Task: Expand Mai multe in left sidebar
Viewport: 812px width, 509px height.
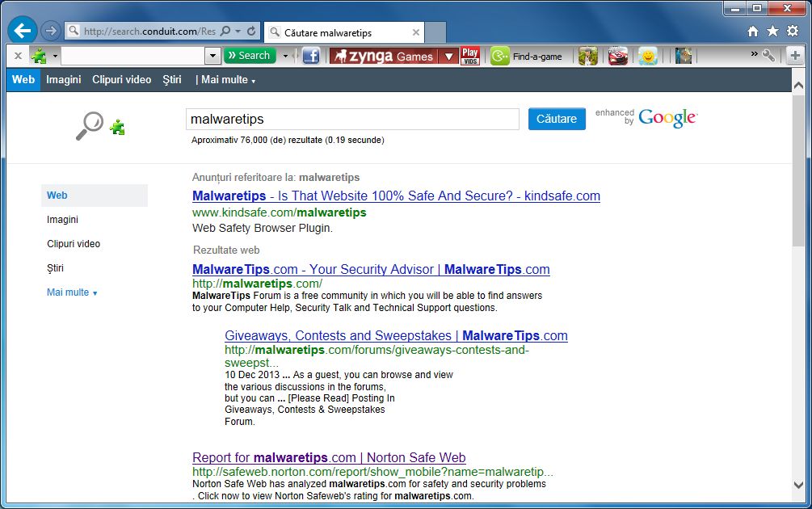Action: click(72, 292)
